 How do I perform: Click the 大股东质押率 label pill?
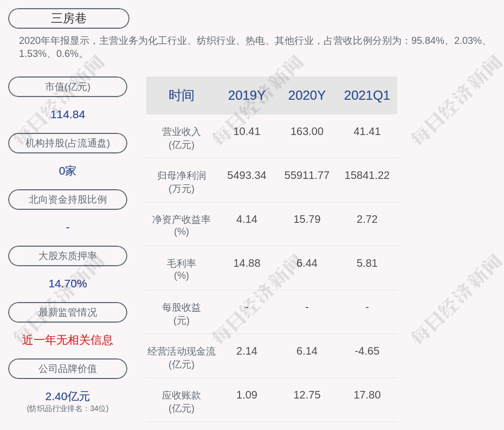[68, 256]
